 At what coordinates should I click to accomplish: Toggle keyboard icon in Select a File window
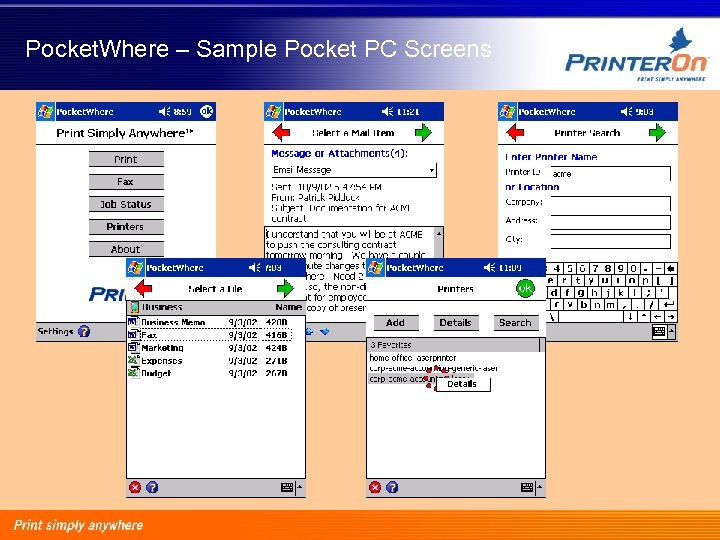pyautogui.click(x=287, y=487)
